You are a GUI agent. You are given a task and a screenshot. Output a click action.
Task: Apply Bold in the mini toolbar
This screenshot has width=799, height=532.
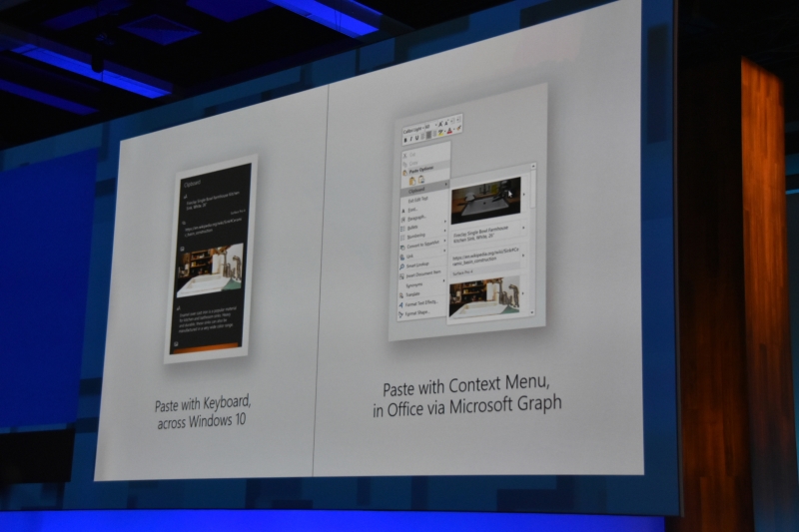405,140
